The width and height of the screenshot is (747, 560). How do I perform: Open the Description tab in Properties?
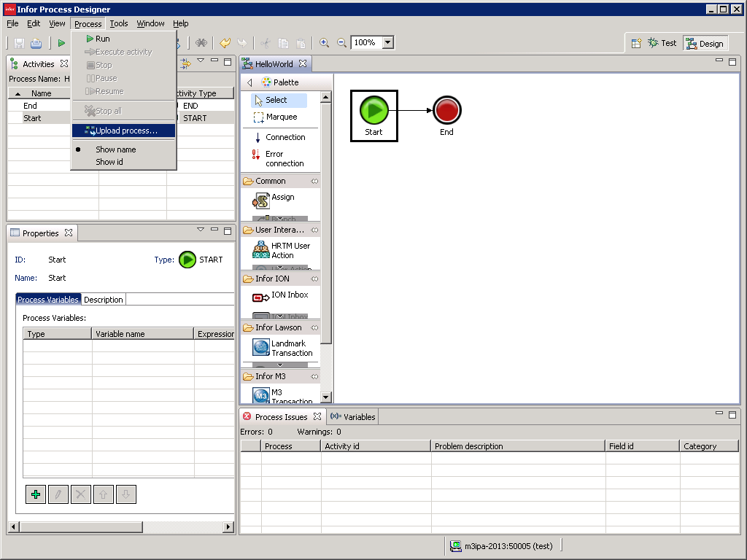[104, 300]
